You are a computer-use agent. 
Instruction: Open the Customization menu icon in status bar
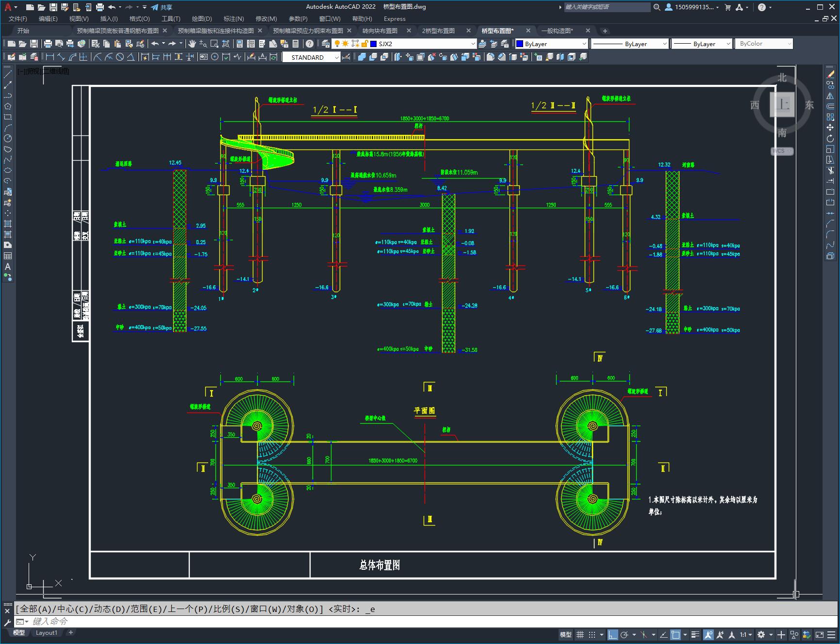point(831,635)
